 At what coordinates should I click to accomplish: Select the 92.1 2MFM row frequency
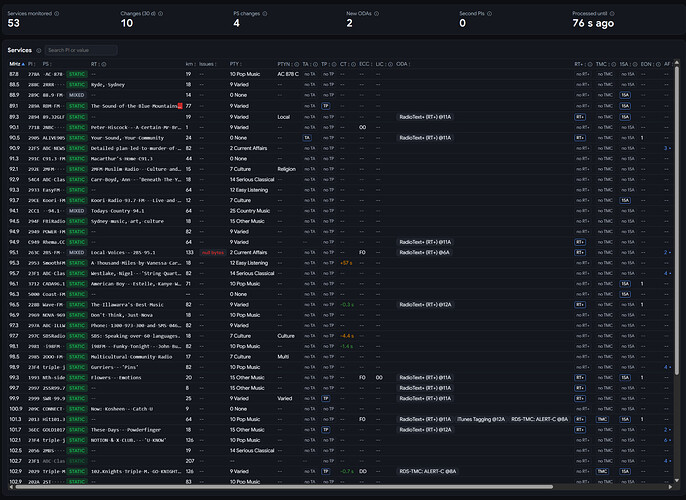(x=14, y=169)
